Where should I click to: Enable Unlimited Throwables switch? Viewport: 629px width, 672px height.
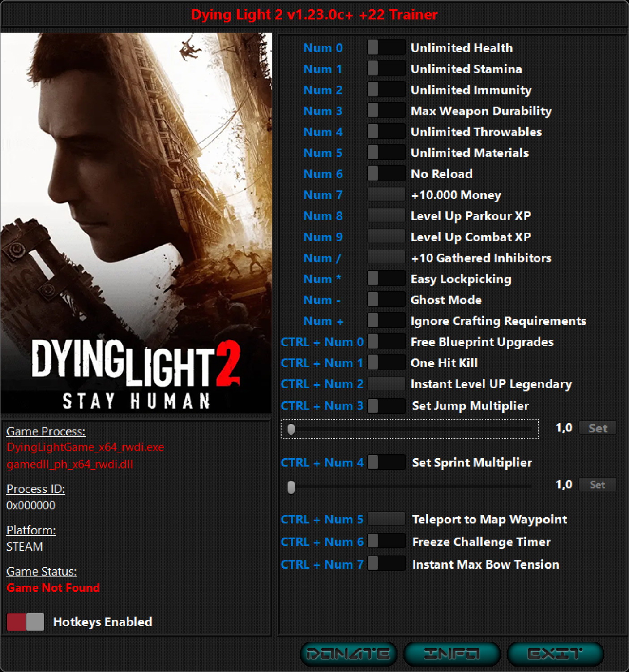386,132
